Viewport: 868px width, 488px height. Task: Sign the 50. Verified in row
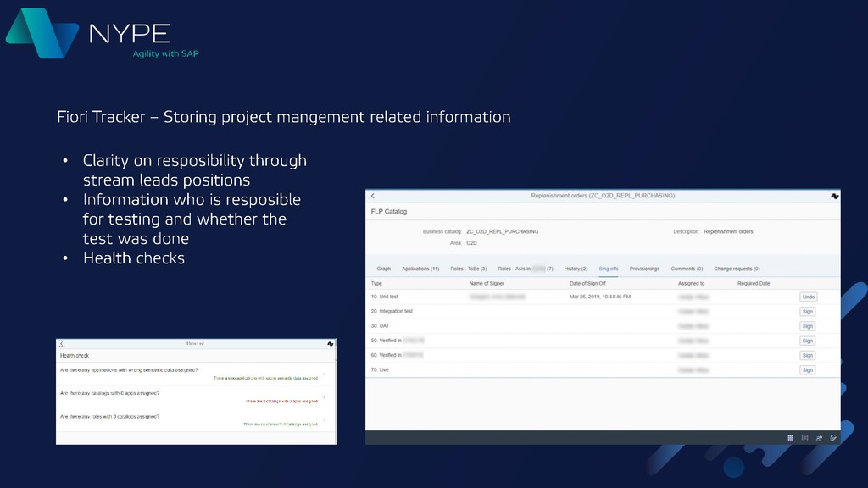click(808, 341)
